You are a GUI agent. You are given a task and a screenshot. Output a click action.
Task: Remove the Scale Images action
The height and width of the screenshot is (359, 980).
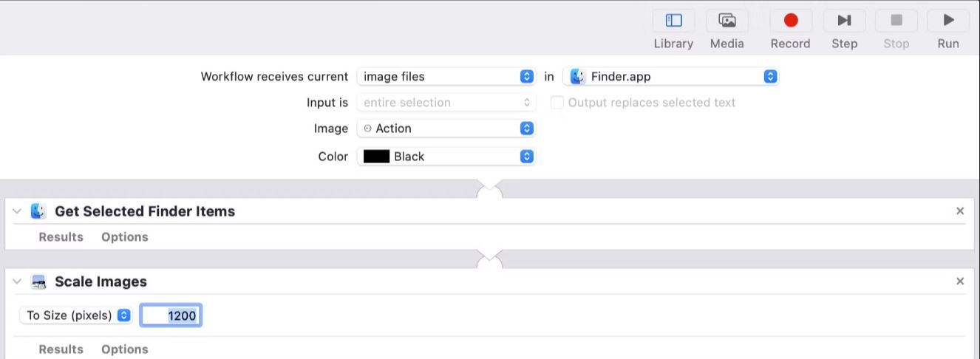[x=960, y=281]
